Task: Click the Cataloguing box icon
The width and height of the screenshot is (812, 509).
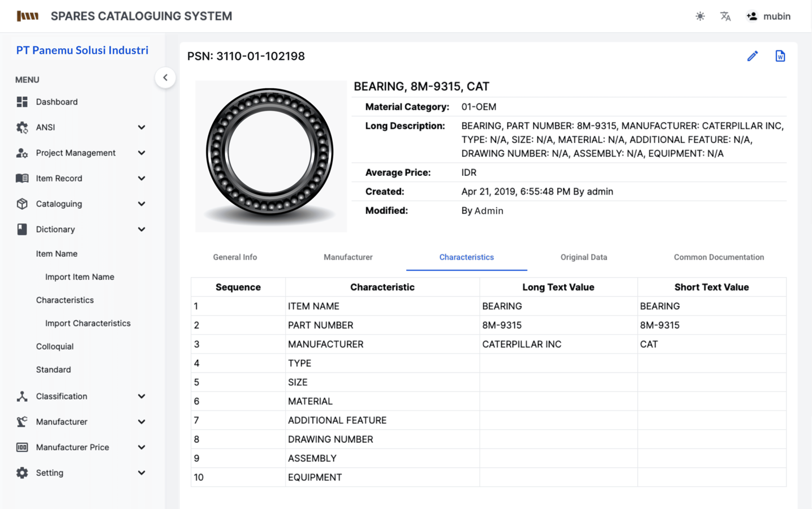Action: coord(22,204)
